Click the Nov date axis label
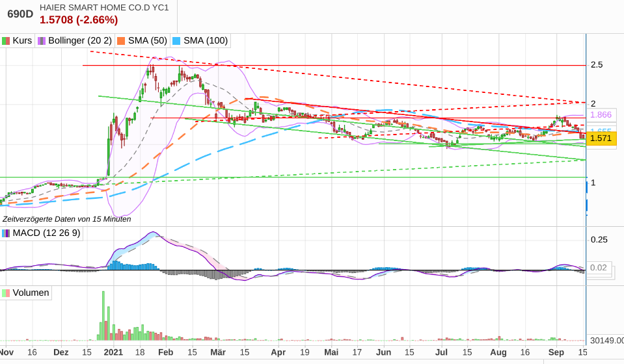 tap(7, 352)
